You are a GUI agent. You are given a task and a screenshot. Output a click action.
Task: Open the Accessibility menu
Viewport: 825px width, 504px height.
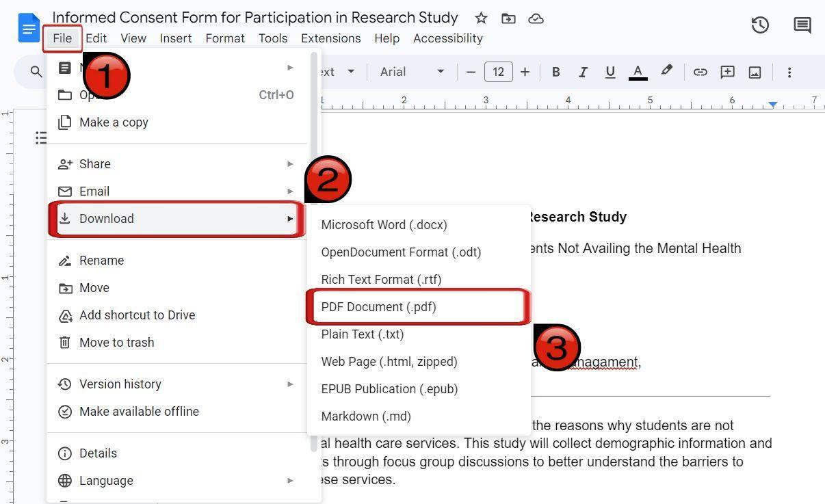tap(448, 38)
